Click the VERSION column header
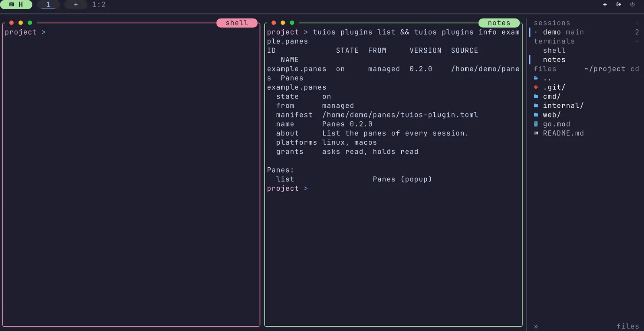Viewport: 644px width, 331px height. point(425,51)
